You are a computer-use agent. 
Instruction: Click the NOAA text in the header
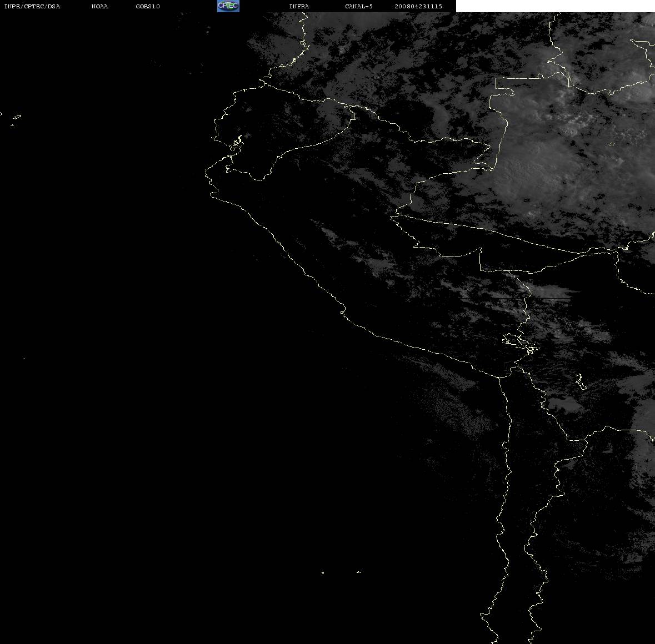[x=99, y=6]
